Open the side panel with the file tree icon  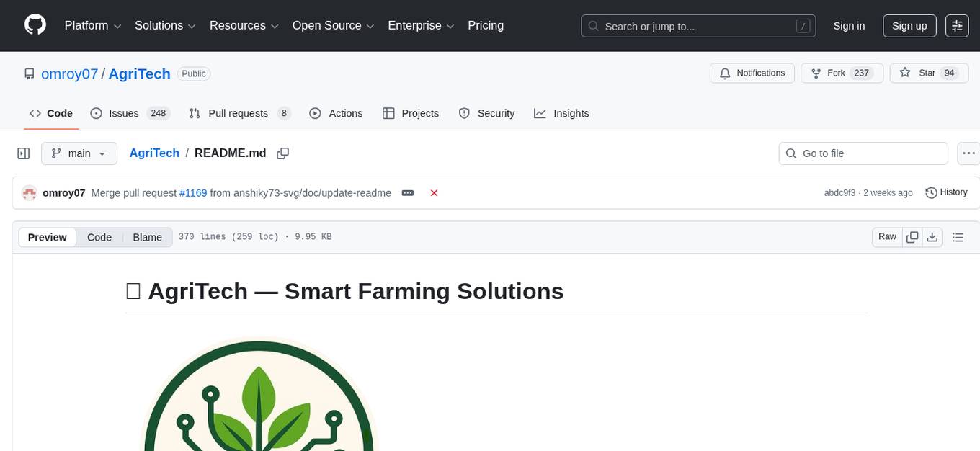click(x=23, y=153)
